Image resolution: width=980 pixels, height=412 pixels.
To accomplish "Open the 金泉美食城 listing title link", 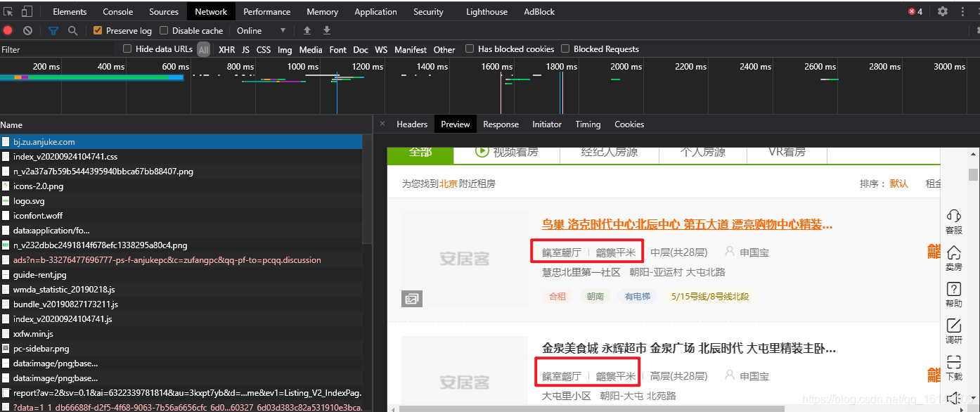I will (x=689, y=348).
